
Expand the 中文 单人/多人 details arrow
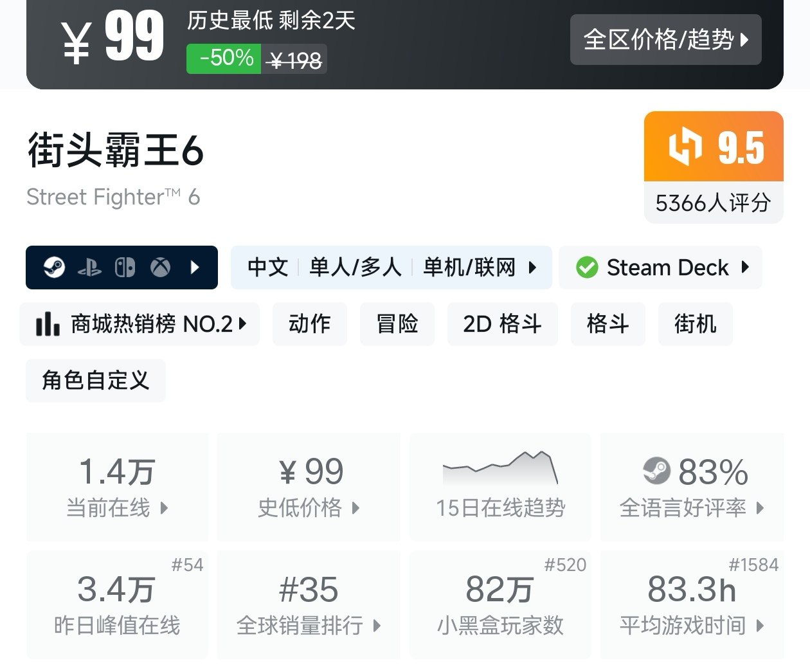[x=532, y=268]
